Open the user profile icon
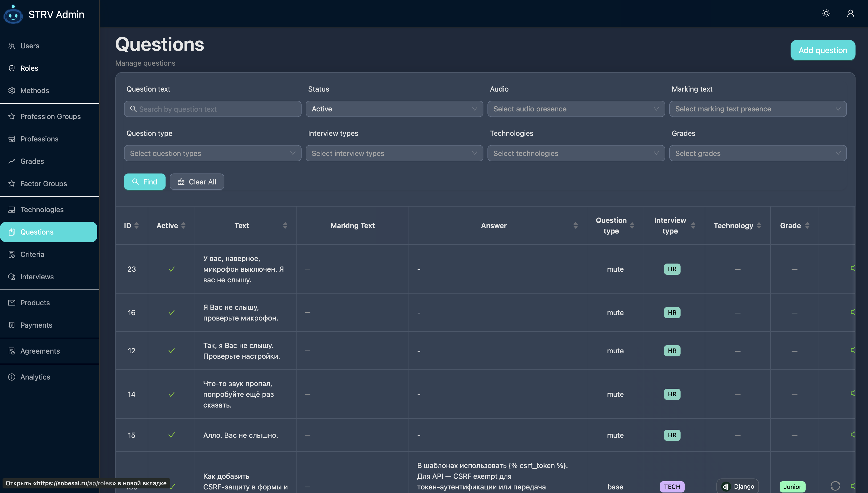This screenshot has width=868, height=493. (x=850, y=13)
